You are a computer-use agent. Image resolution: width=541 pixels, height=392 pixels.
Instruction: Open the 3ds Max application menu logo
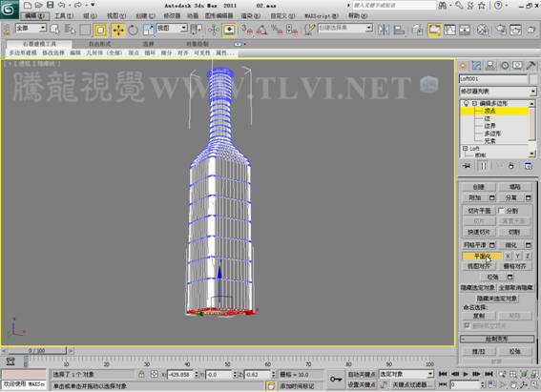tap(9, 10)
